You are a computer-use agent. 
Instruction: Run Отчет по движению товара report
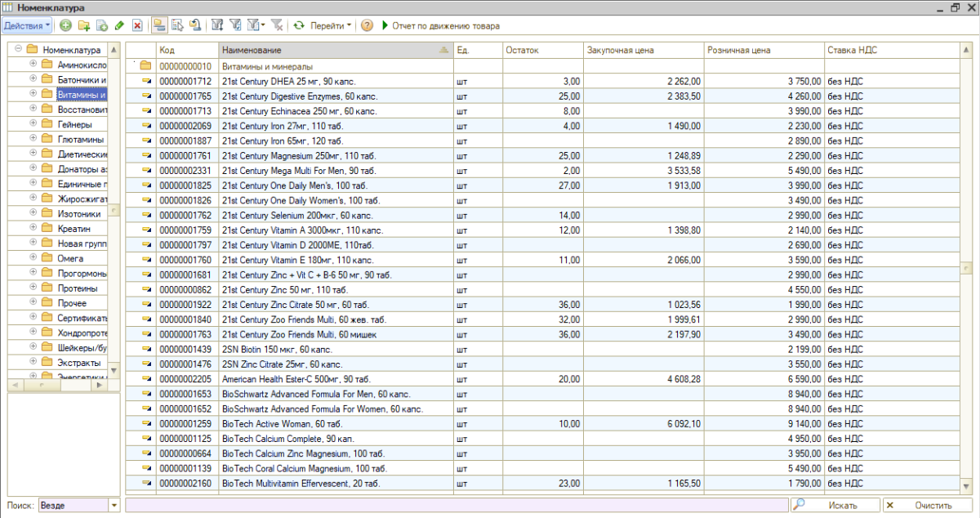click(x=440, y=26)
